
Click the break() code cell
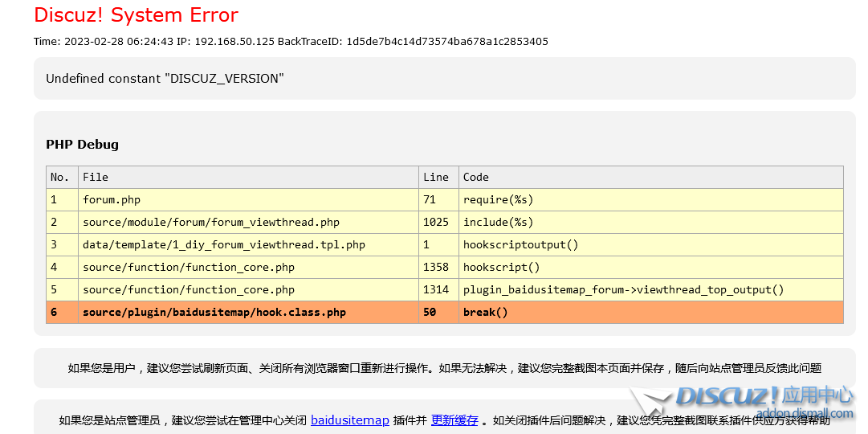point(485,312)
